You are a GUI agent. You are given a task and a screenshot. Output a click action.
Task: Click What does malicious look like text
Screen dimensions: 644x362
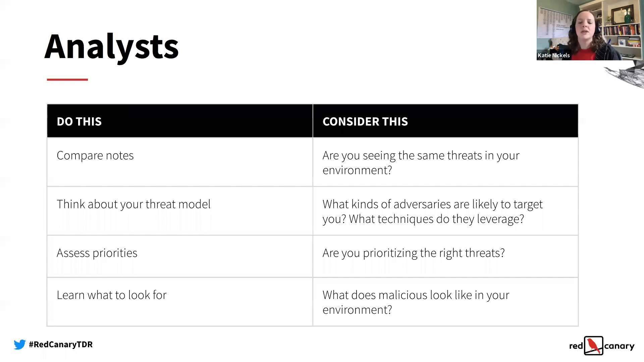point(416,302)
